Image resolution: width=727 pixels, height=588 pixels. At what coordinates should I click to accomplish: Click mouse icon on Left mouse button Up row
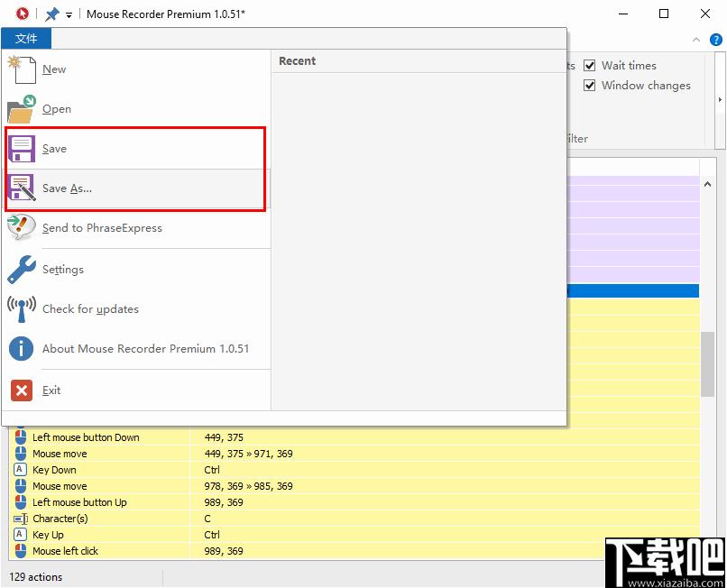(x=21, y=501)
